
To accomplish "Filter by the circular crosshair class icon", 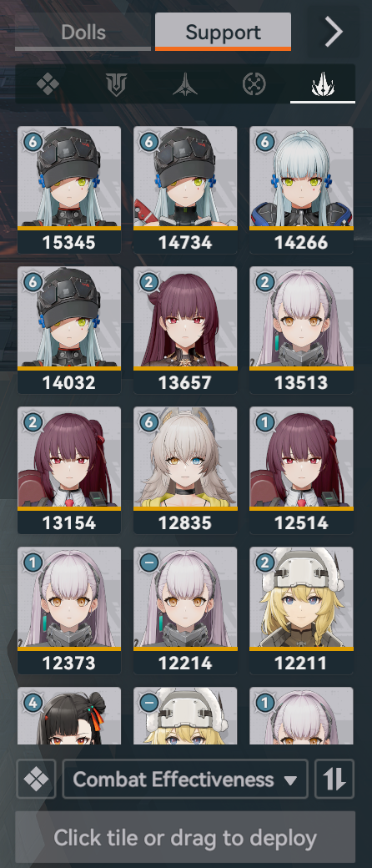I will pyautogui.click(x=254, y=84).
